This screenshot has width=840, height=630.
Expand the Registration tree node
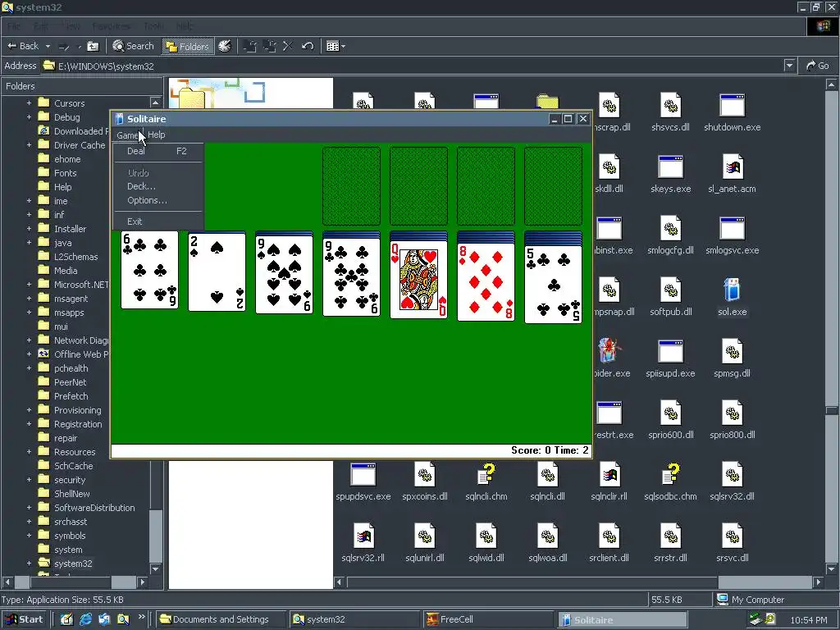29,424
